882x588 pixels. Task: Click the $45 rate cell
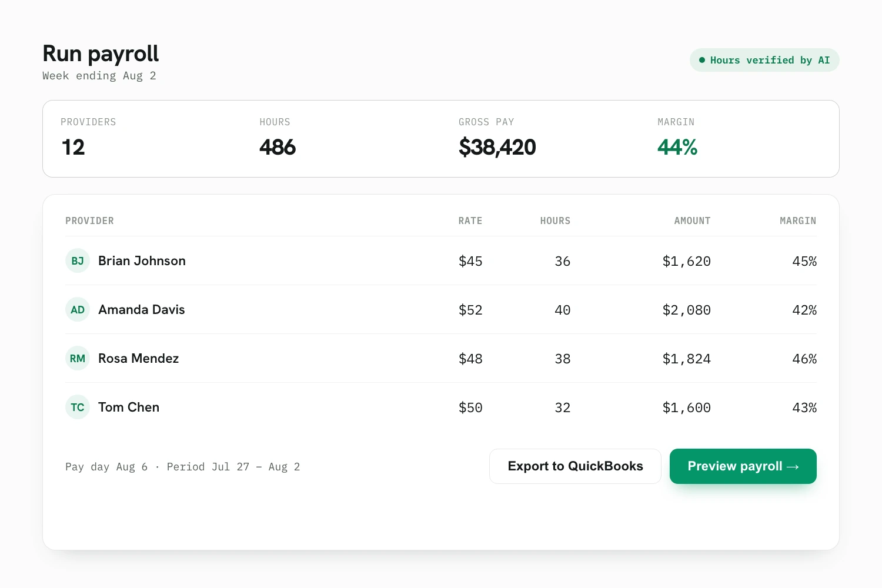[x=470, y=261]
